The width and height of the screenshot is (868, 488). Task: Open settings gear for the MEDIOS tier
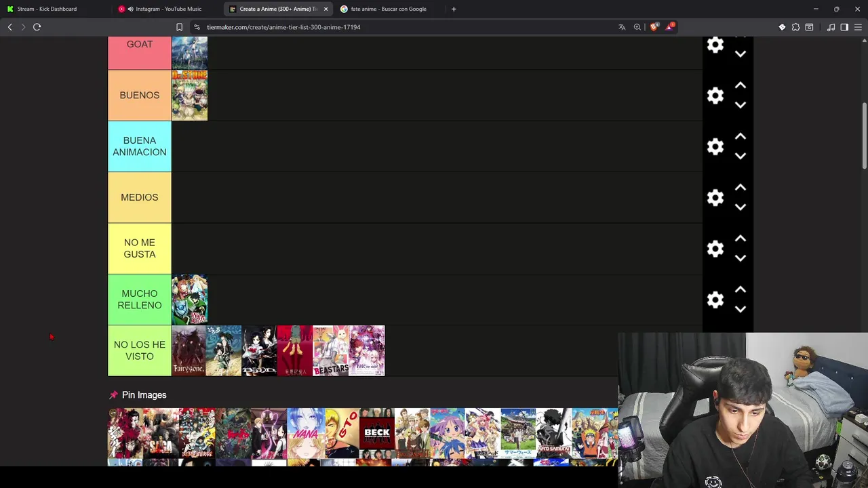715,197
